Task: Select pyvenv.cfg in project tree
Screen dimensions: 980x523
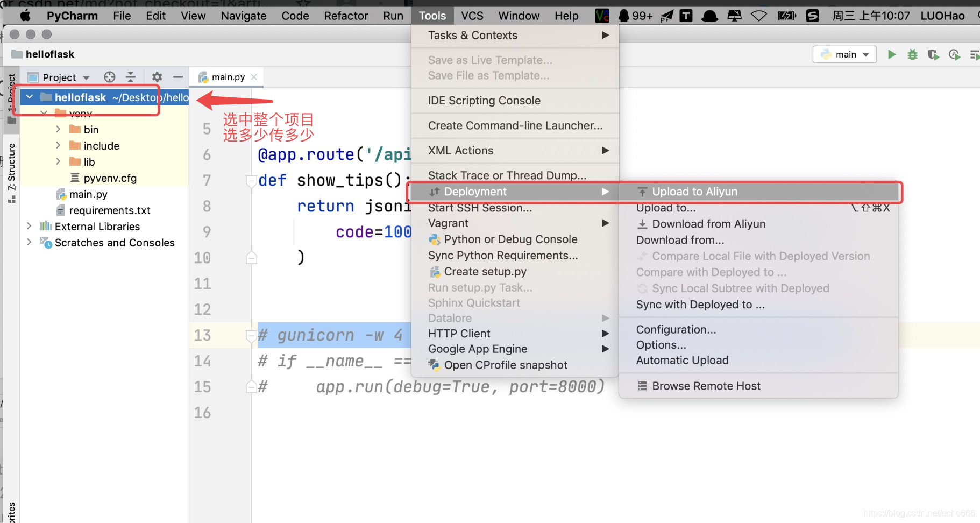Action: (110, 178)
